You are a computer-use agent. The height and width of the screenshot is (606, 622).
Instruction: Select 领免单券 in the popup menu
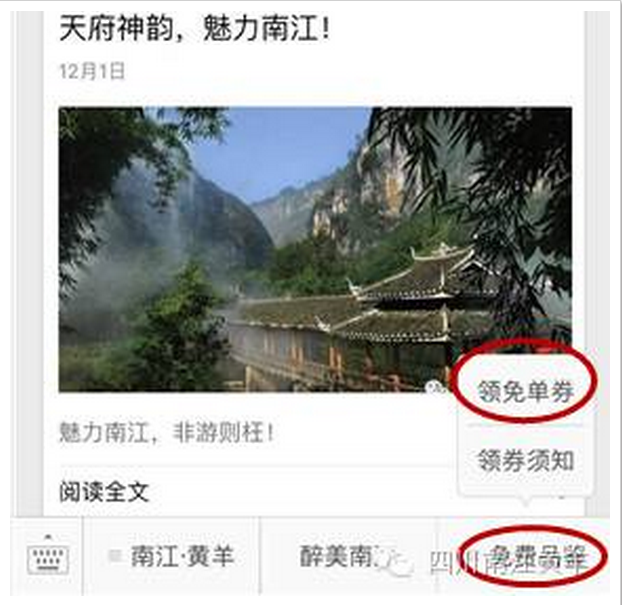525,391
